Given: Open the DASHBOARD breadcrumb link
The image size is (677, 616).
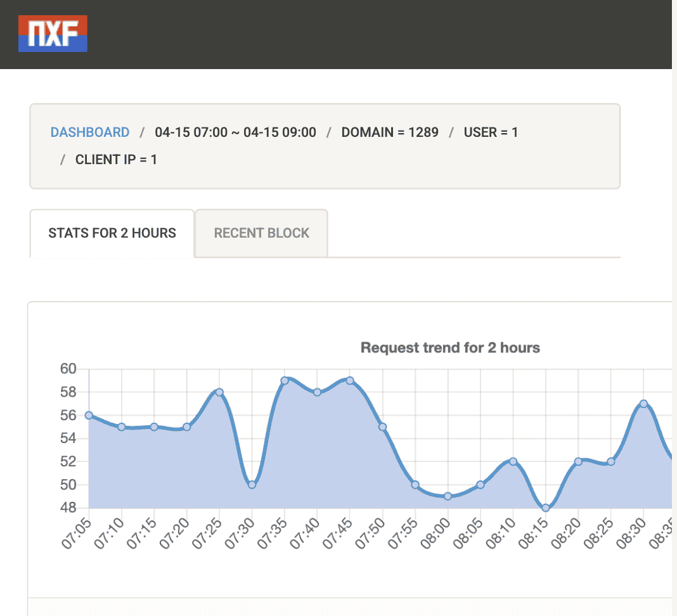Looking at the screenshot, I should tap(89, 132).
